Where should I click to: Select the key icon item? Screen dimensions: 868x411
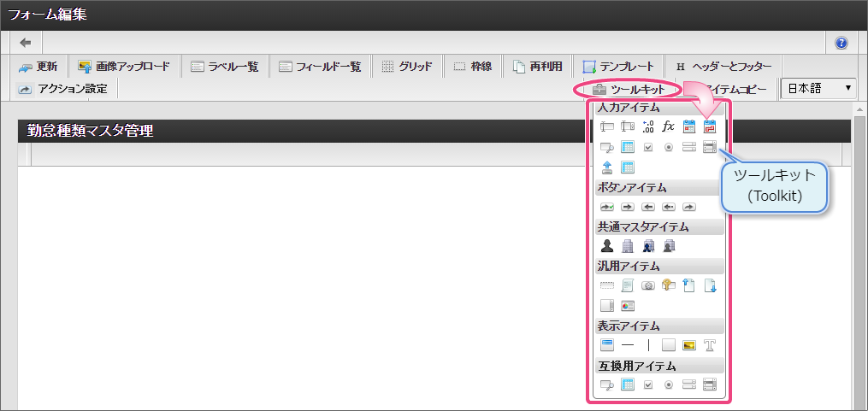(669, 285)
